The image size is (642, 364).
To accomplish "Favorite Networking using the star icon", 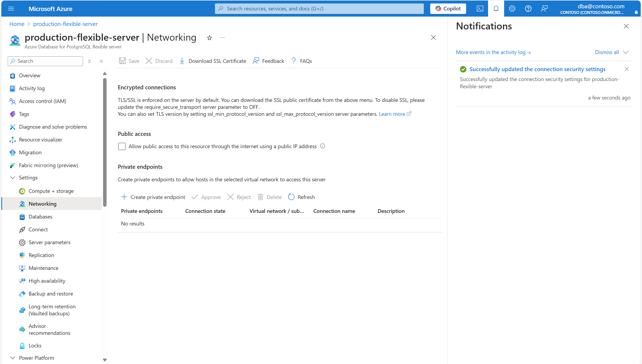I will (209, 38).
